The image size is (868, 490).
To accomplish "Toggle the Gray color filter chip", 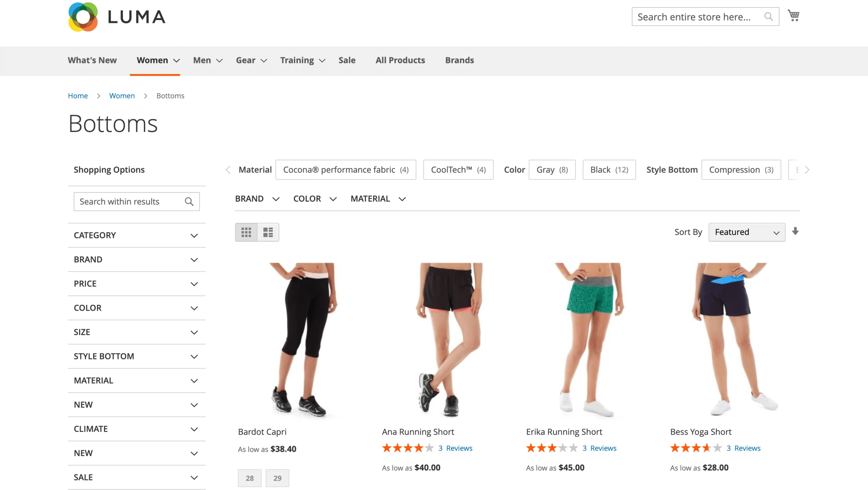I will click(552, 170).
